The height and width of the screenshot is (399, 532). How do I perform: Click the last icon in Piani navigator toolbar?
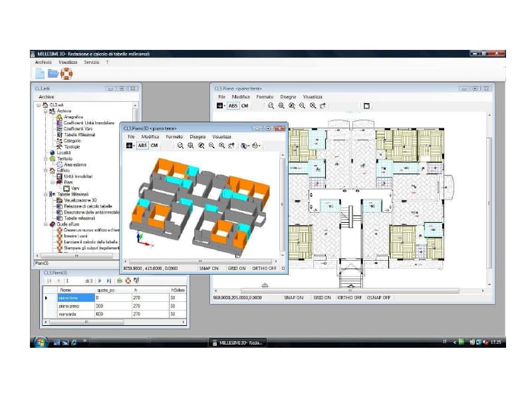click(x=136, y=281)
